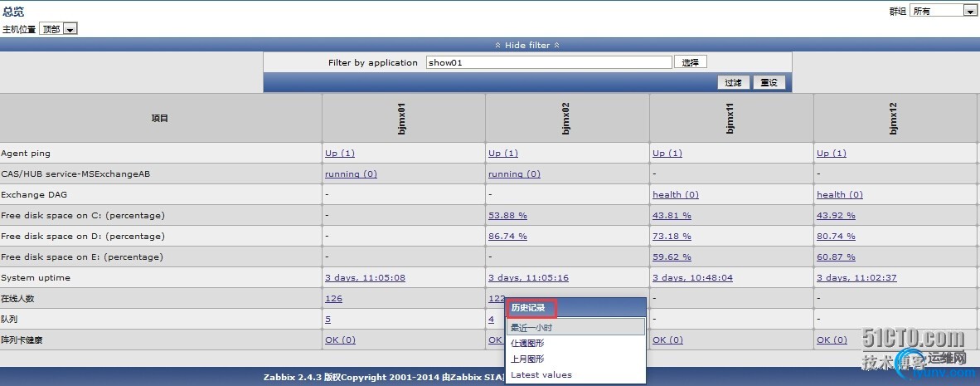Open the 在线人数 value 126 for bjmx01
Image resolution: width=980 pixels, height=386 pixels.
(334, 298)
